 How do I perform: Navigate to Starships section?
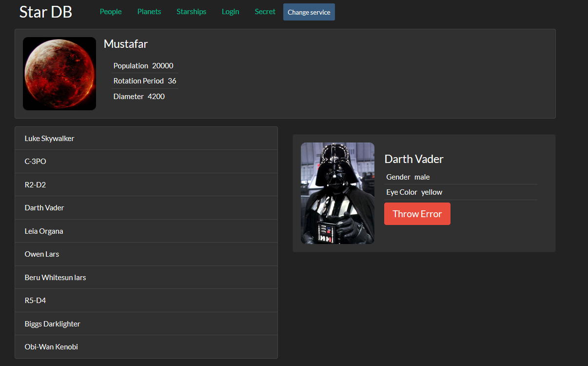[191, 12]
